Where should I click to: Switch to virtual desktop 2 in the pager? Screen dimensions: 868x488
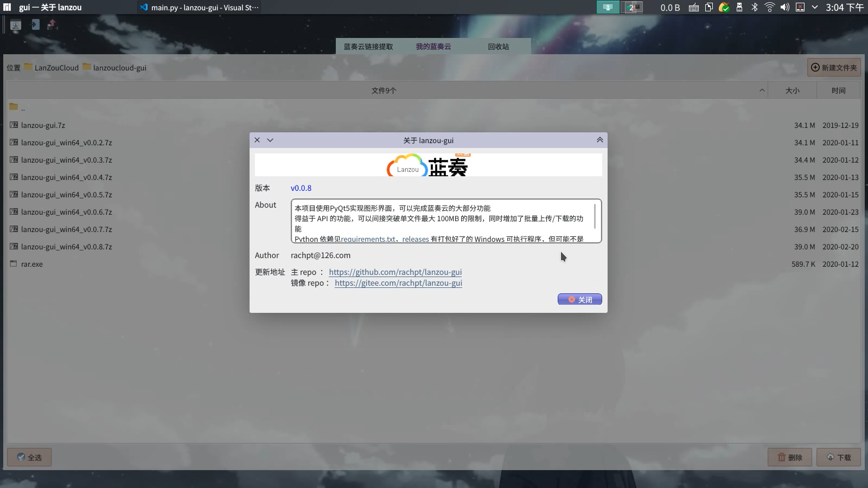[631, 7]
